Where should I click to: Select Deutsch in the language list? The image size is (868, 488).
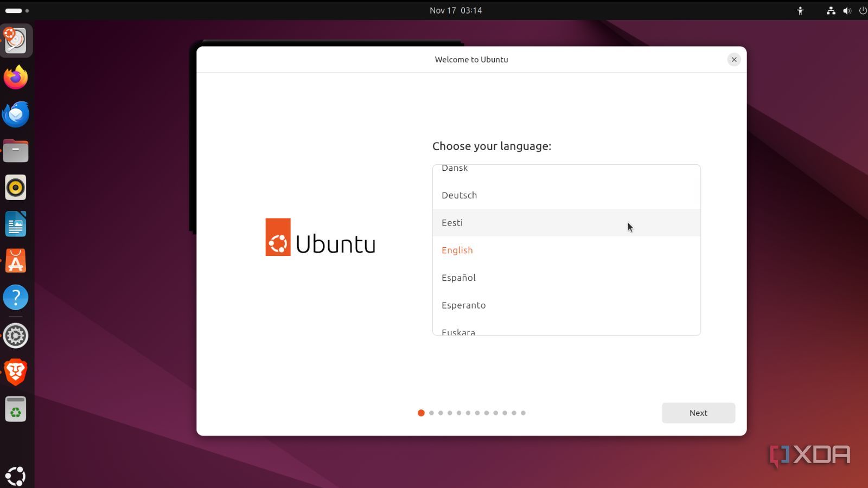coord(566,195)
